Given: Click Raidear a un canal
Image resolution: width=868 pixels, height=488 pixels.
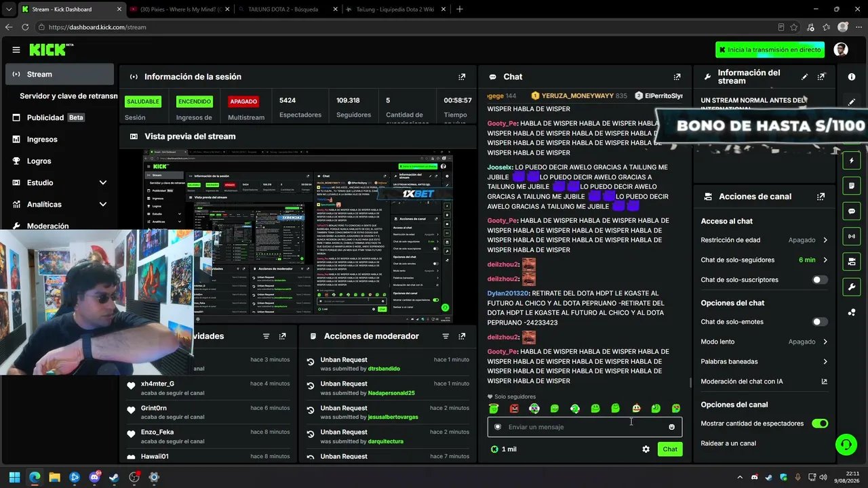Looking at the screenshot, I should pos(728,443).
